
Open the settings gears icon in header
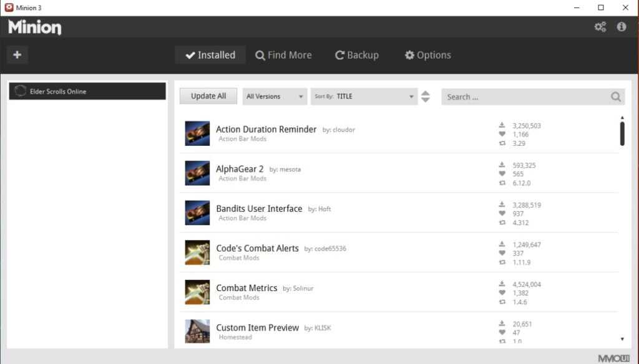coord(600,27)
